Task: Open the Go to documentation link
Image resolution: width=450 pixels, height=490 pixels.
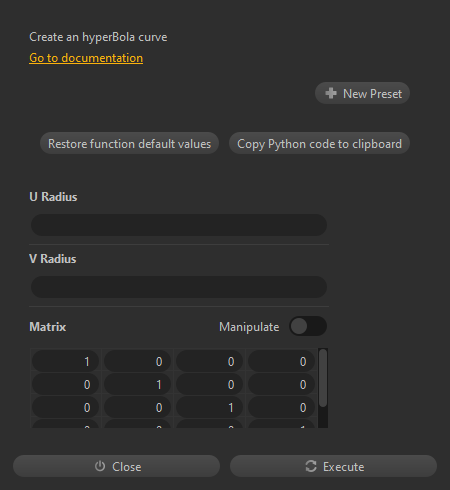Action: 86,58
